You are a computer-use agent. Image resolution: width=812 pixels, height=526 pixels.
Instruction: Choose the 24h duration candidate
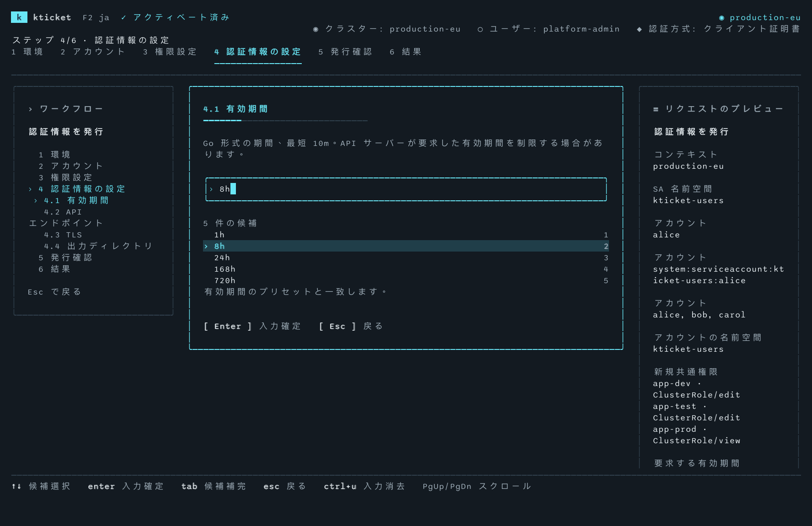coord(406,258)
